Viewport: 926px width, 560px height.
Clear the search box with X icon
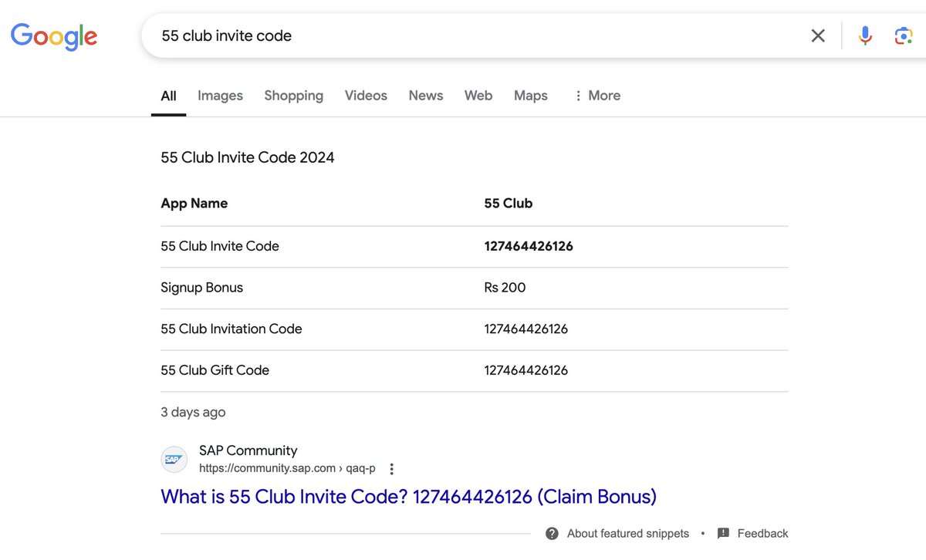point(818,35)
